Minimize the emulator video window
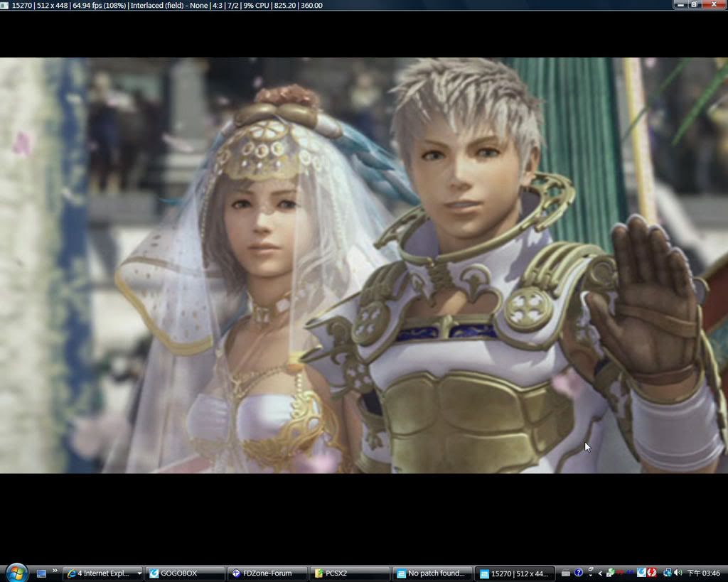 (x=680, y=5)
